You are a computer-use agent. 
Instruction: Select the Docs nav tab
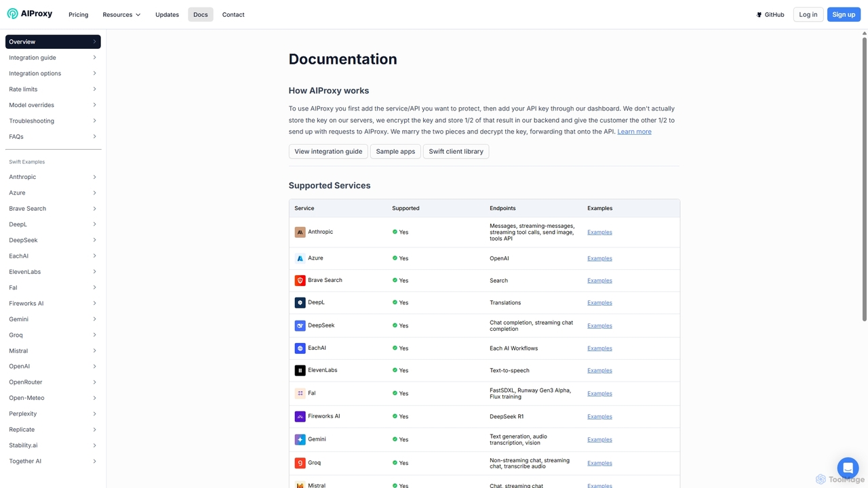(200, 14)
